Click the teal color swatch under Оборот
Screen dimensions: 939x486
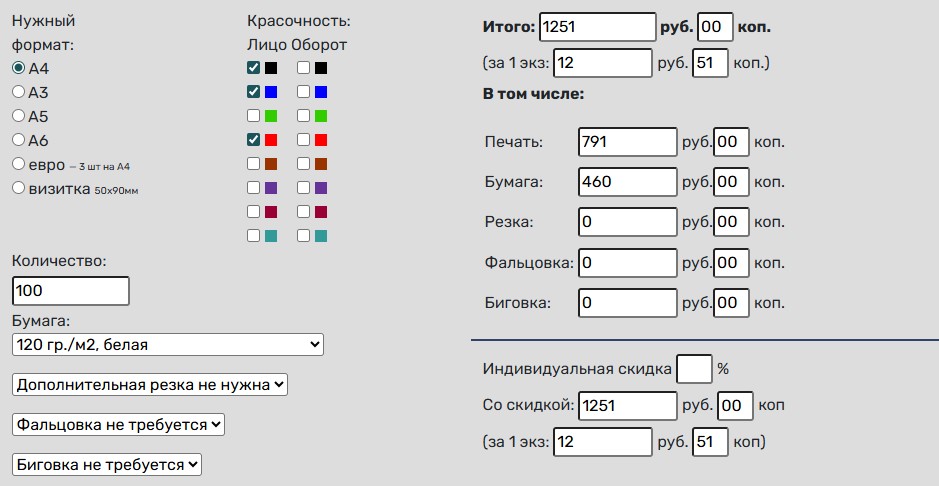[321, 236]
